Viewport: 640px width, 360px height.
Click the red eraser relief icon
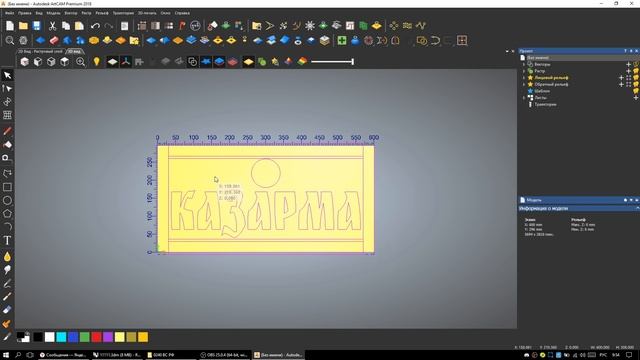click(54, 40)
